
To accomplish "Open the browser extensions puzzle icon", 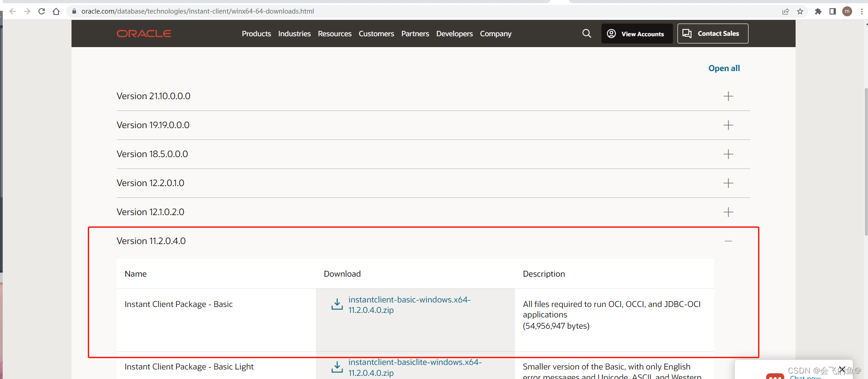I will pyautogui.click(x=818, y=11).
